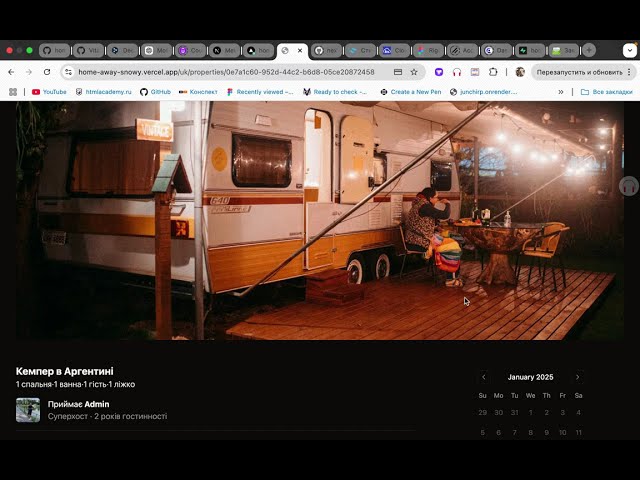Switch to the 'Сти' tab
Image resolution: width=640 pixels, height=480 pixels.
point(360,51)
